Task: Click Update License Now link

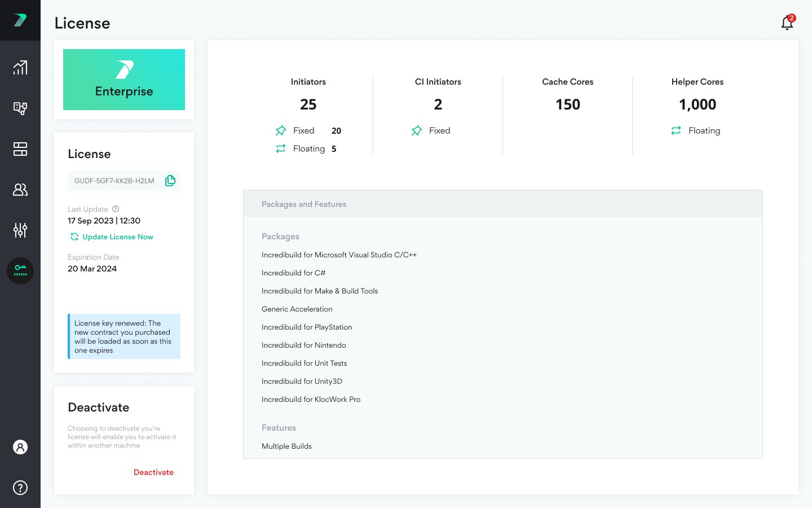Action: [118, 237]
